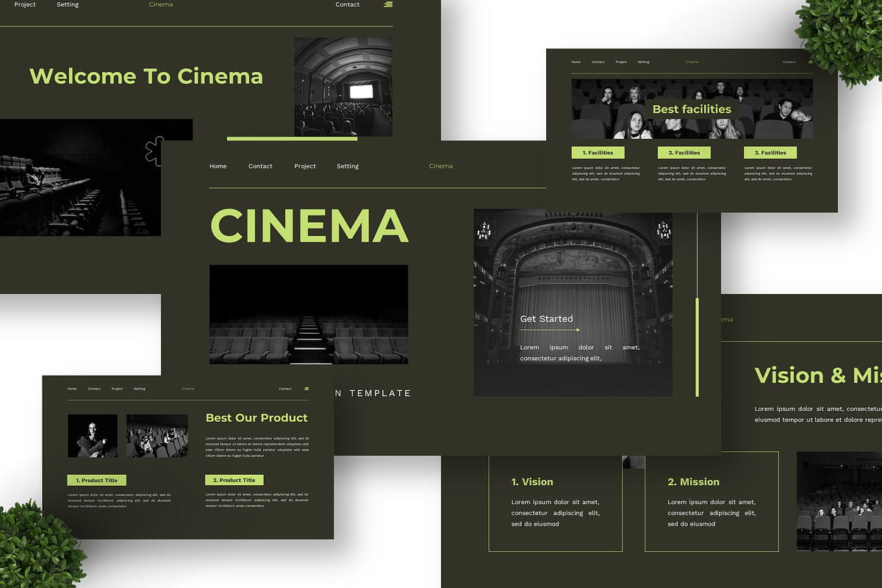Viewport: 882px width, 588px height.
Task: Open the woman portrait thumbnail on Product slide
Action: (x=93, y=436)
